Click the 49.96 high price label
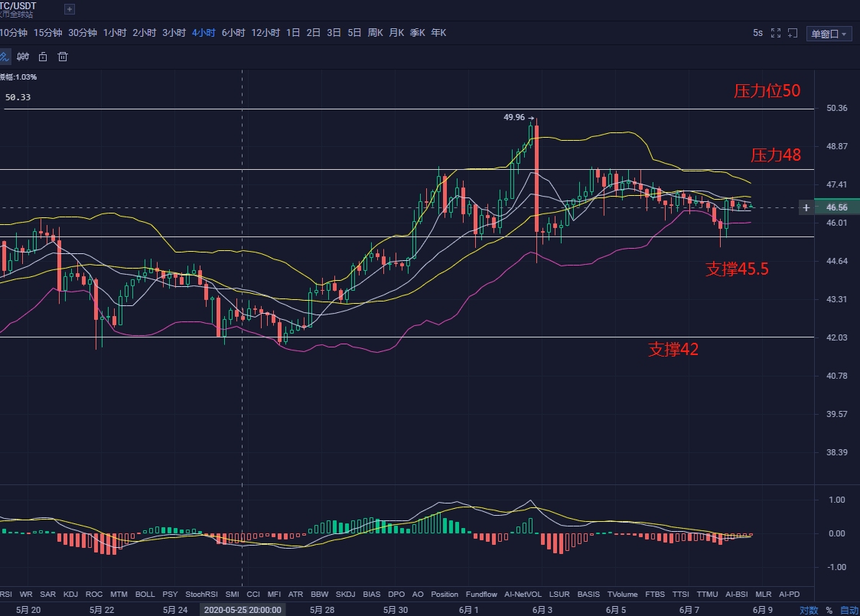 pos(514,117)
